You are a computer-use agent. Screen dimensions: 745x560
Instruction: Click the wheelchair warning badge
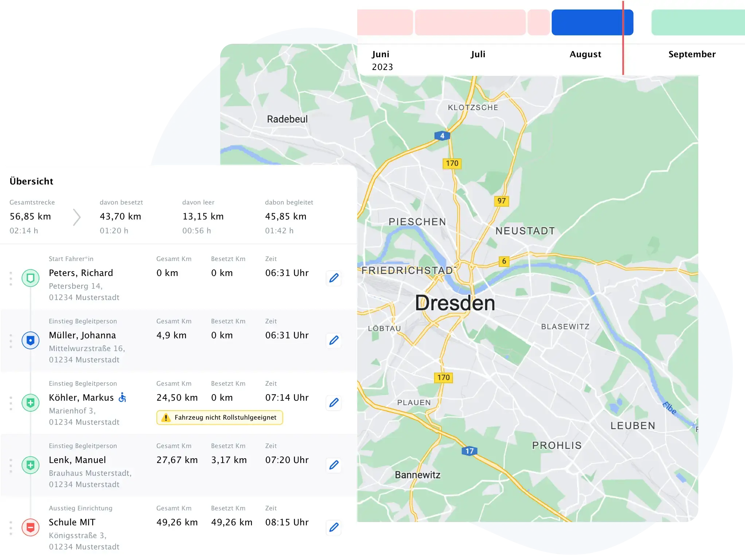(219, 417)
